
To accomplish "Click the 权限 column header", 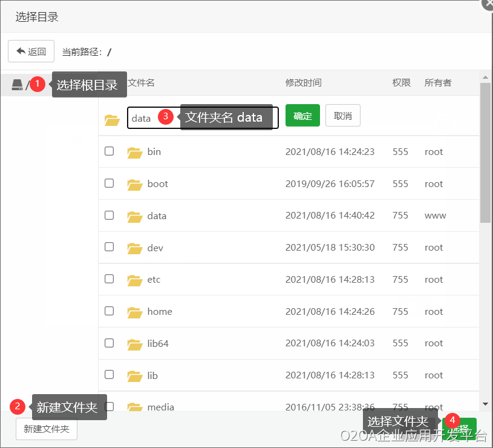I will click(x=401, y=82).
